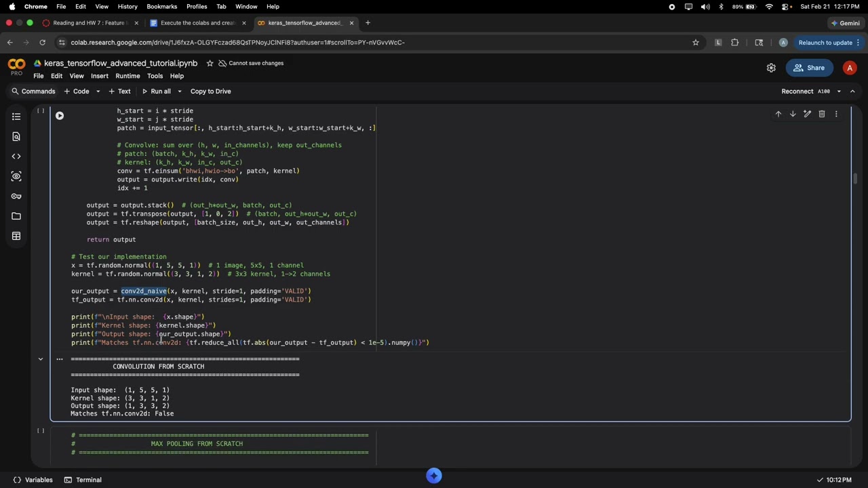Go back in browser history
This screenshot has height=488, width=868.
tap(9, 42)
